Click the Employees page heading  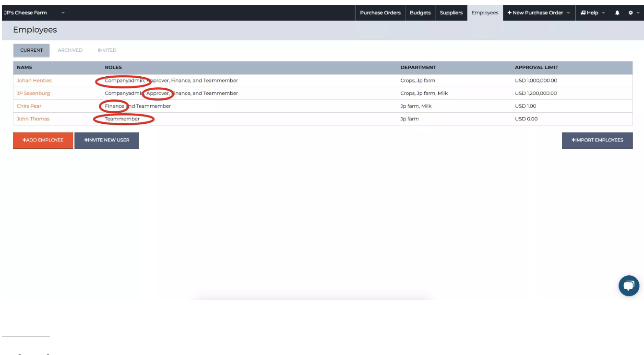coord(35,30)
